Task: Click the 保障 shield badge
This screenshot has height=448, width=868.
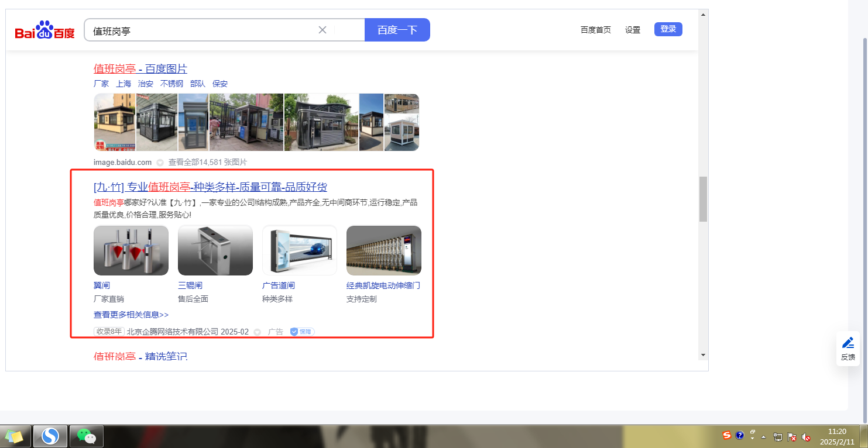Action: click(x=302, y=332)
